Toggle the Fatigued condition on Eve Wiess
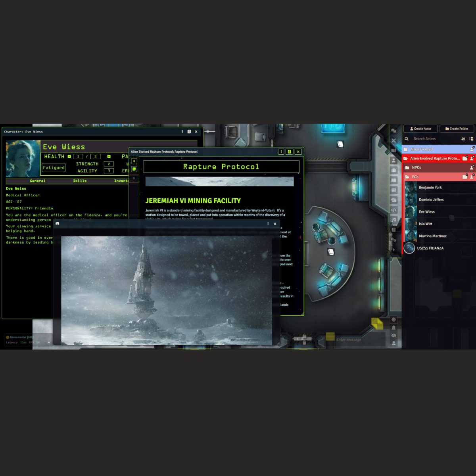This screenshot has width=476, height=476. tap(54, 168)
